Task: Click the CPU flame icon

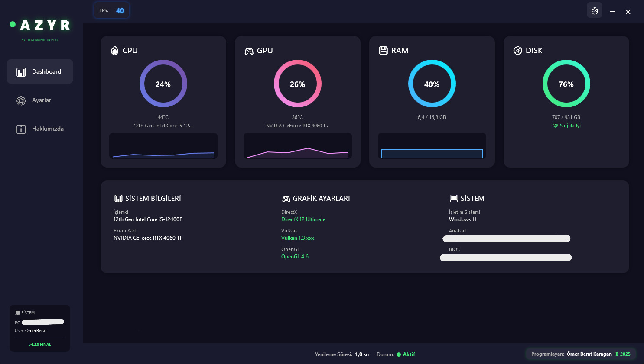Action: pyautogui.click(x=114, y=51)
